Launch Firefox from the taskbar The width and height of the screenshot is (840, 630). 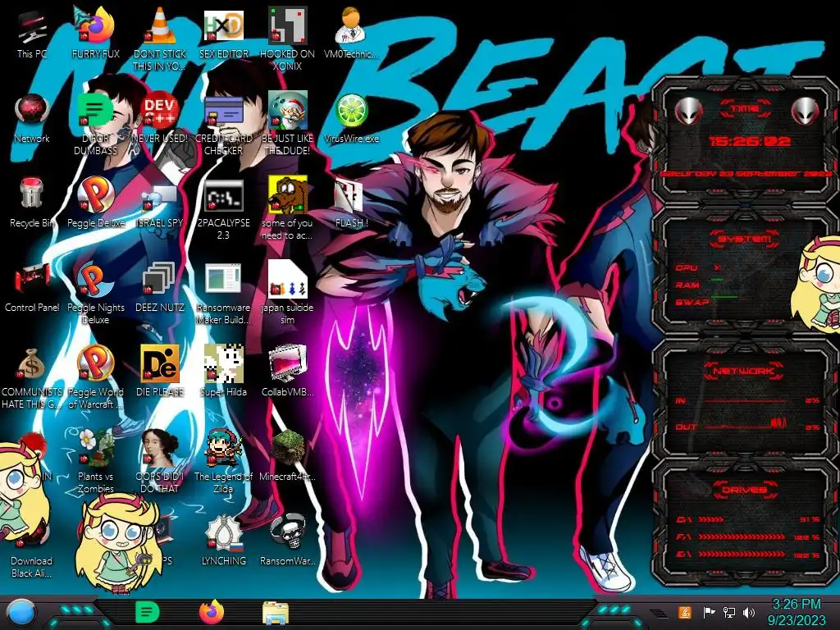212,612
